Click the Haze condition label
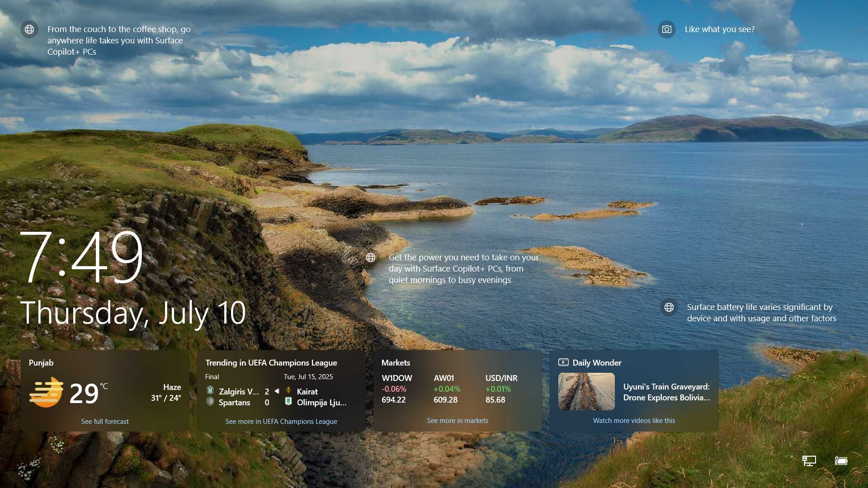Viewport: 868px width, 488px height. tap(172, 387)
